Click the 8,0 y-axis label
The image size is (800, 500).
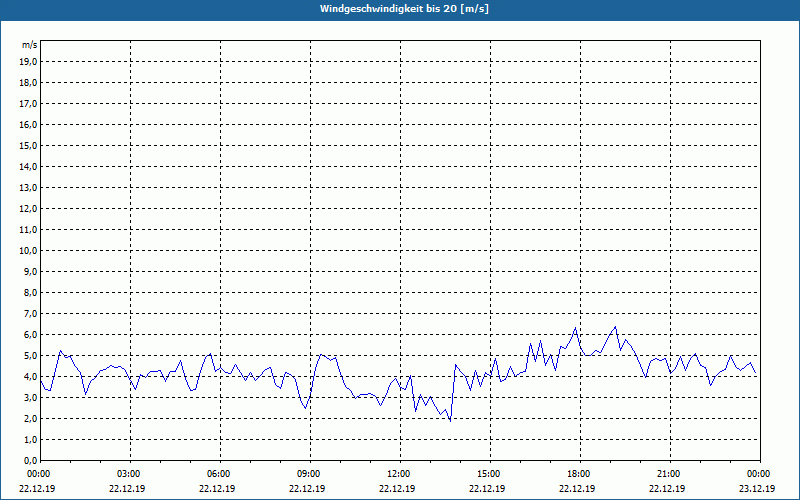click(x=31, y=292)
